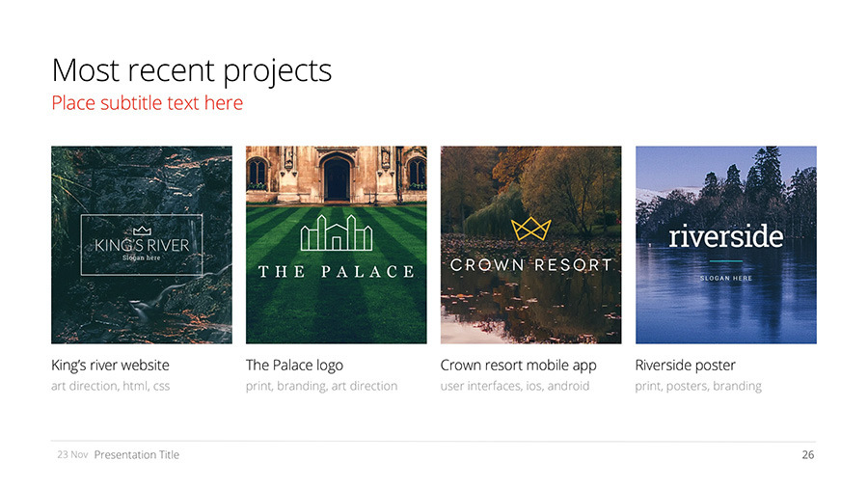
Task: Select the "CROWN RESORT" text in the image
Action: [530, 264]
